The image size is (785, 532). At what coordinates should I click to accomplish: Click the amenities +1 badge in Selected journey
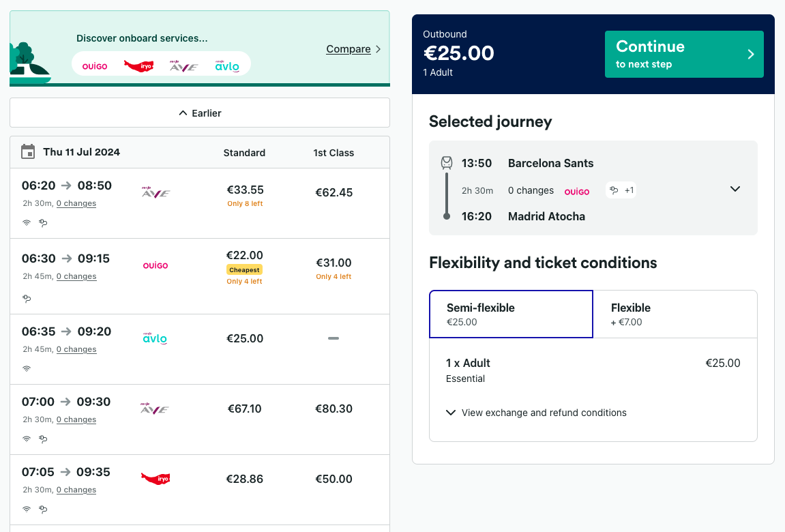click(621, 191)
